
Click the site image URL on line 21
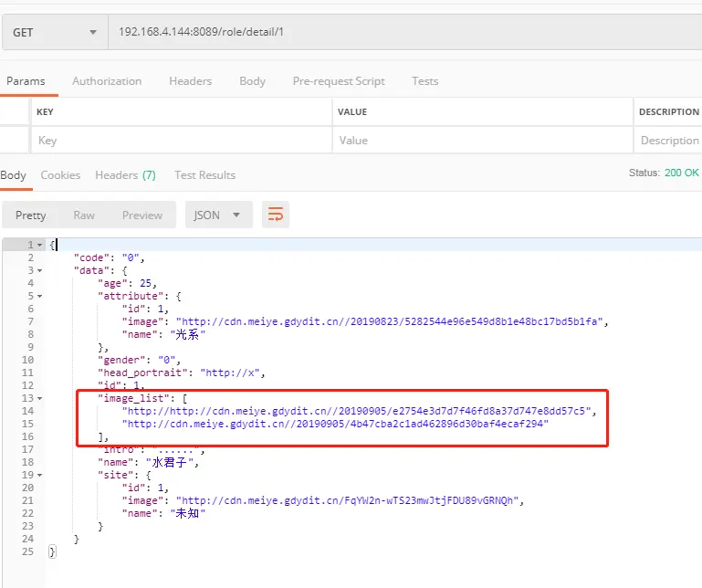pos(348,500)
